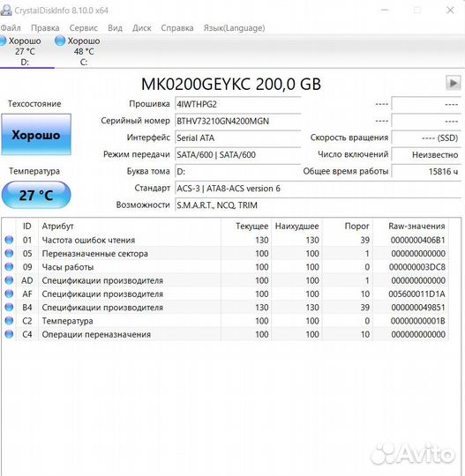Open the Сервис menu

[x=84, y=28]
